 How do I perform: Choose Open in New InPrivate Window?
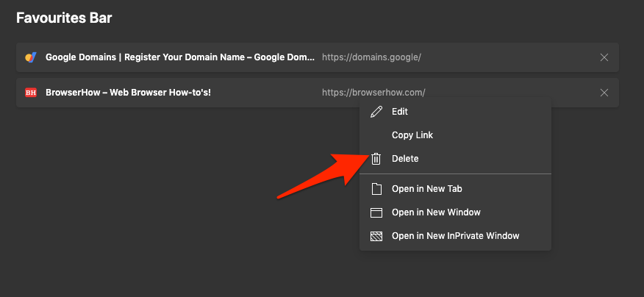[x=455, y=236]
